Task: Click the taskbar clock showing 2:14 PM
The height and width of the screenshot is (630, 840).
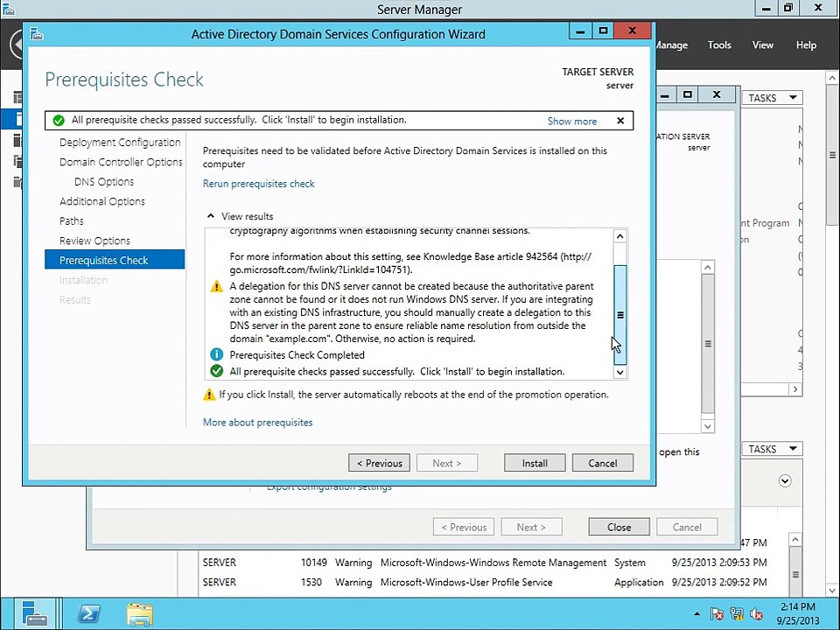Action: (798, 613)
